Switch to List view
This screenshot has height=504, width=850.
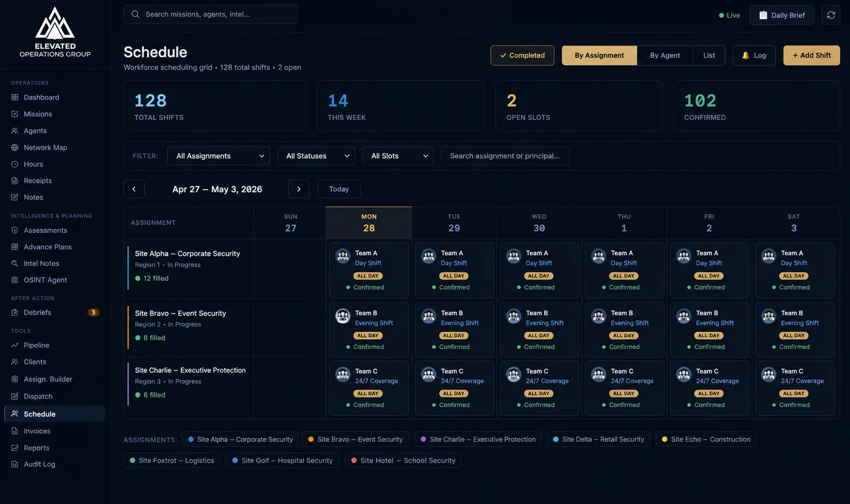(709, 55)
